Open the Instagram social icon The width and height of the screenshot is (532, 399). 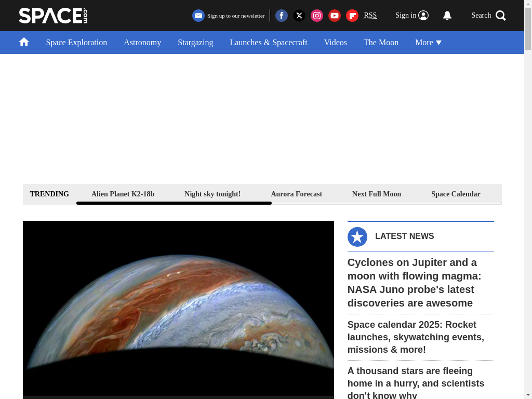(x=317, y=16)
